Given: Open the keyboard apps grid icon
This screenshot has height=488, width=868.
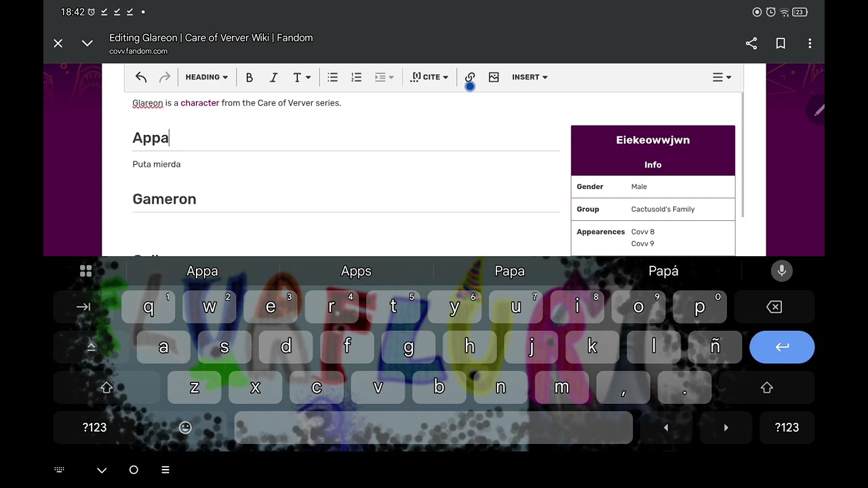Looking at the screenshot, I should (x=85, y=271).
